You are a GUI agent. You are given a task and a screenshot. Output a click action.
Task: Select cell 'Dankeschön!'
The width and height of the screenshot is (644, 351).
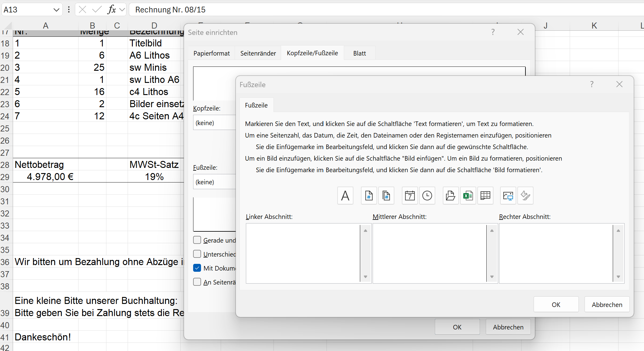pyautogui.click(x=45, y=337)
